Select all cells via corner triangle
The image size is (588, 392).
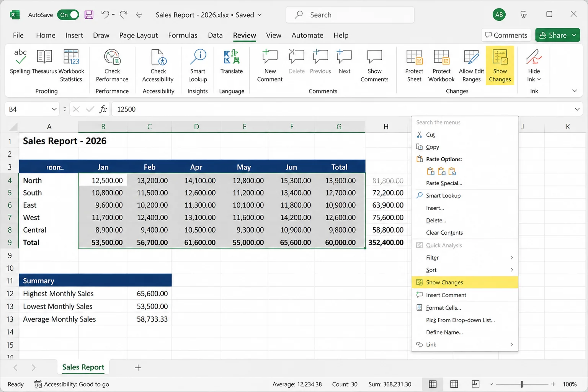(x=13, y=127)
